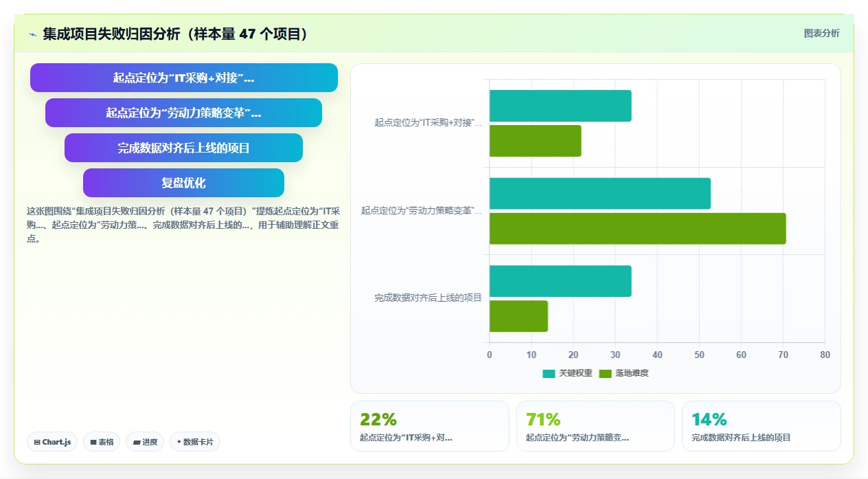Select funnel stage 完成数据对齐后上线的项目

point(183,148)
